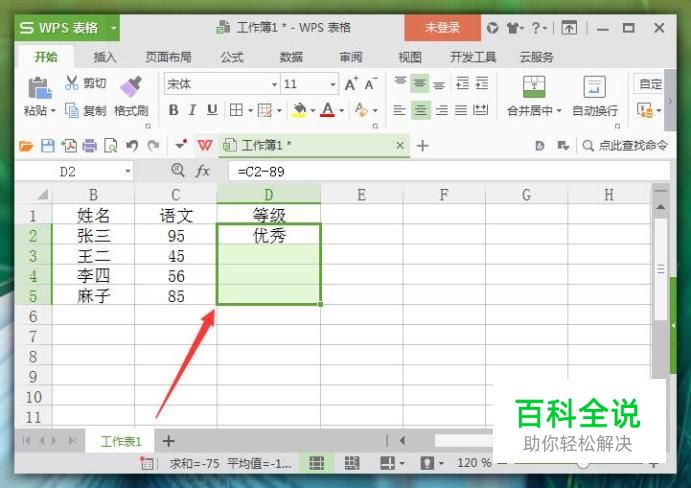691x488 pixels.
Task: Click the 点此查找命令 search box
Action: [x=625, y=145]
